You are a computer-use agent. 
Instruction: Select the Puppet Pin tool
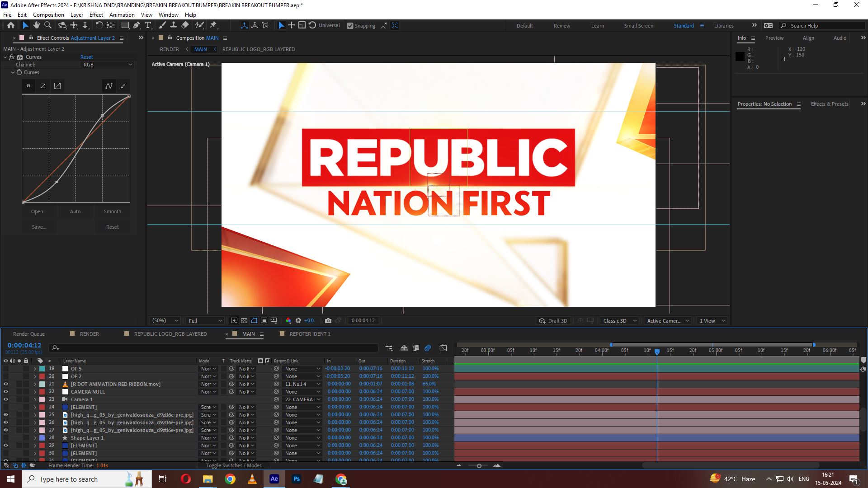213,25
